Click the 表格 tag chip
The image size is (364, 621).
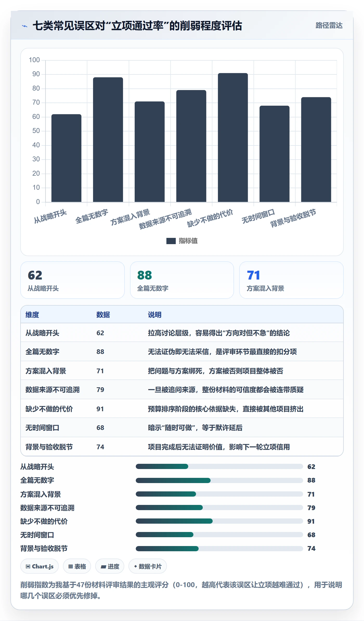pyautogui.click(x=77, y=566)
